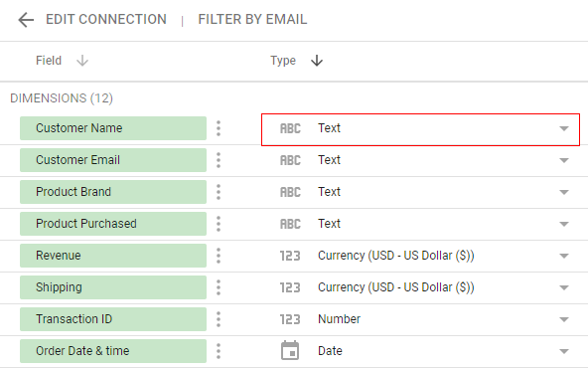Click the Customer Email field chip
Image resolution: width=588 pixels, height=368 pixels.
pos(113,160)
